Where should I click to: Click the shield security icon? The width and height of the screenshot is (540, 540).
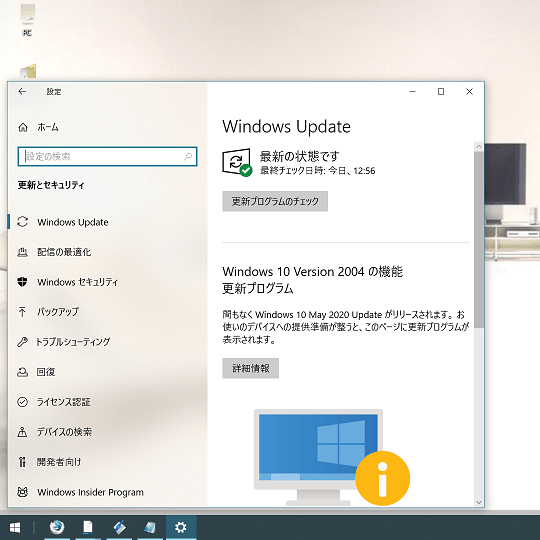(22, 282)
